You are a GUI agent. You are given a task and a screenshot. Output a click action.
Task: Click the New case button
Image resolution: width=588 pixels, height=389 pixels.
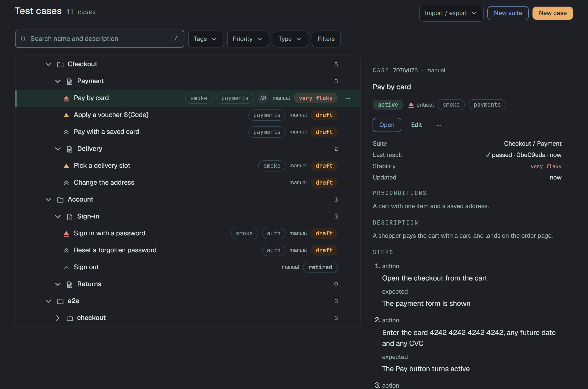pos(552,13)
